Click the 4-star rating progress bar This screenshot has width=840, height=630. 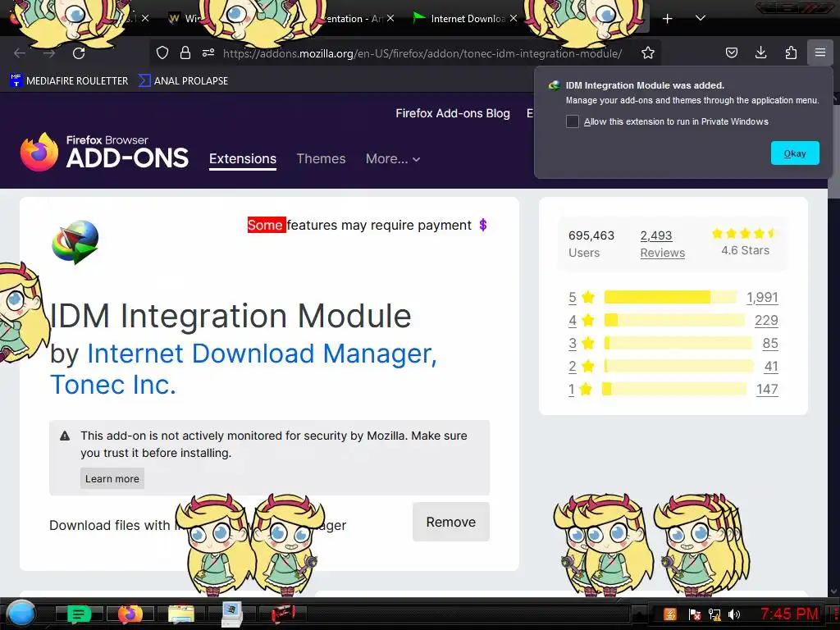[x=674, y=320]
